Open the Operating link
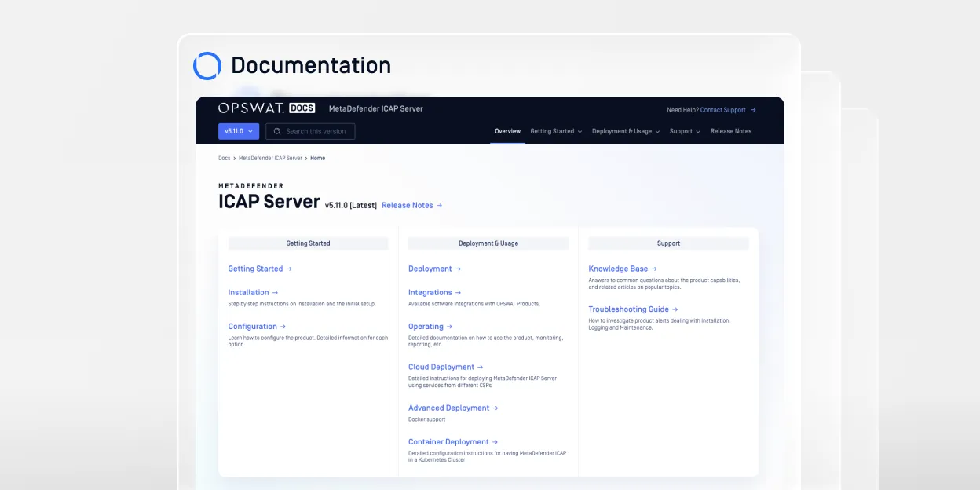The image size is (980, 490). point(430,327)
